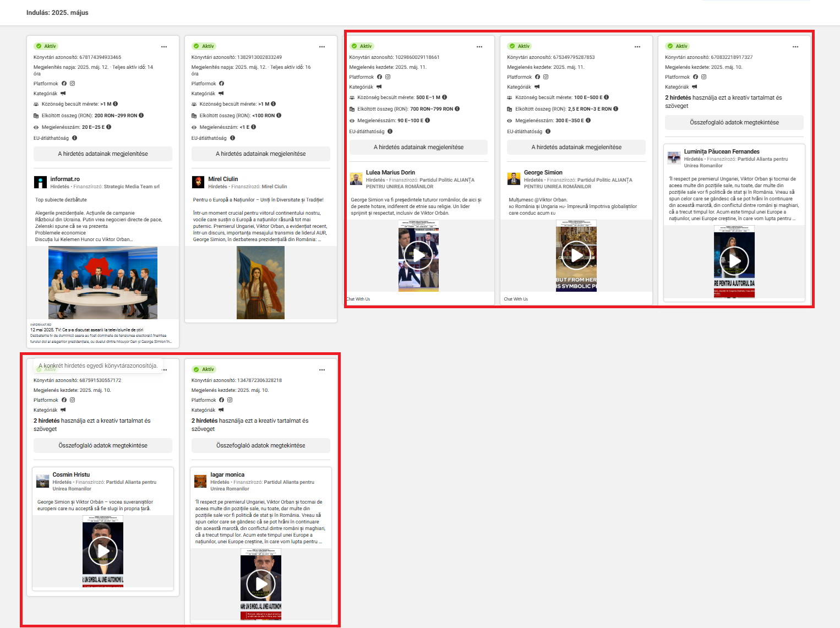
Task: Show ad details for Lulea Marius Dorin ad
Action: [418, 148]
